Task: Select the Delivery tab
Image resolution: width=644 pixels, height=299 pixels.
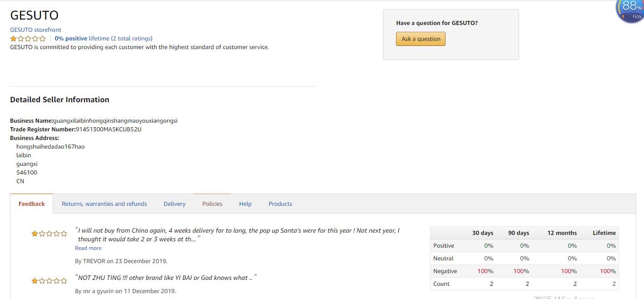Action: tap(174, 204)
